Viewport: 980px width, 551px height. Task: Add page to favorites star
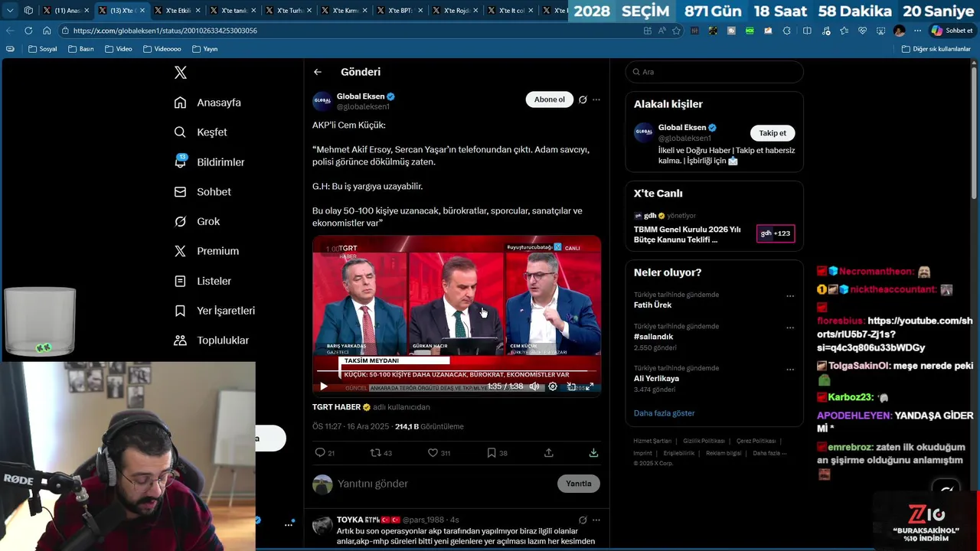click(676, 31)
